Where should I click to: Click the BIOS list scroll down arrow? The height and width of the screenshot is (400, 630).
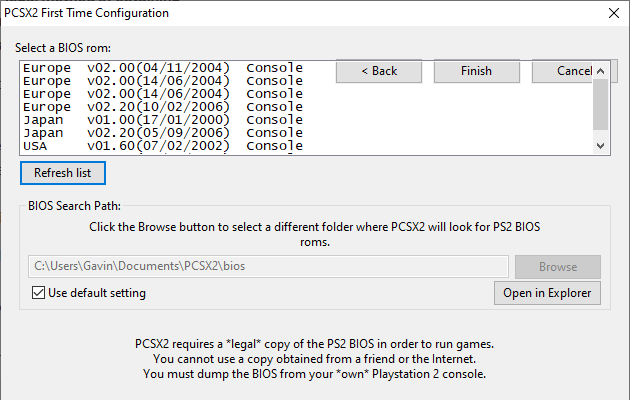tap(600, 146)
